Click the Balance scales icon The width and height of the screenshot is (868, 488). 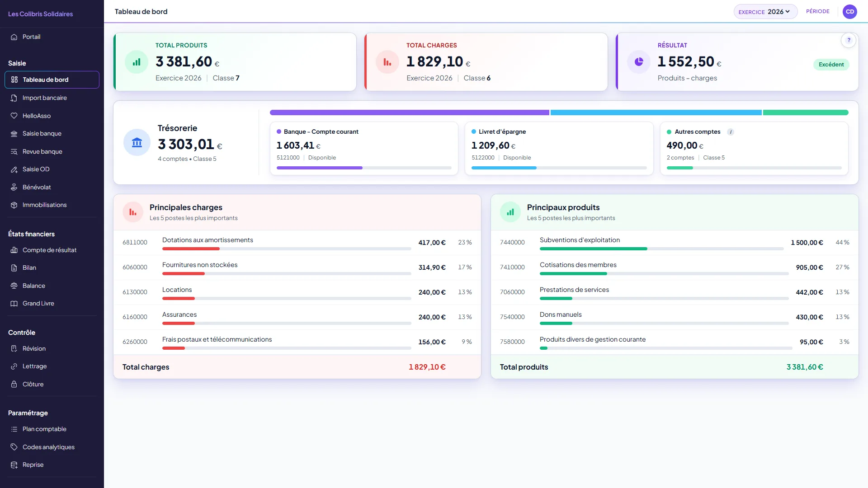point(14,286)
